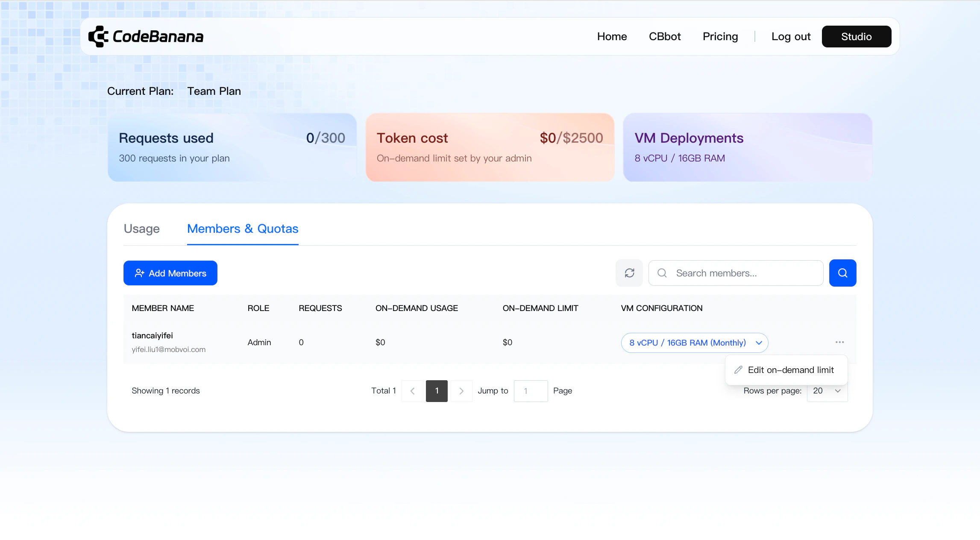Go to next page arrow
Screen dimensions: 980x540
(461, 391)
